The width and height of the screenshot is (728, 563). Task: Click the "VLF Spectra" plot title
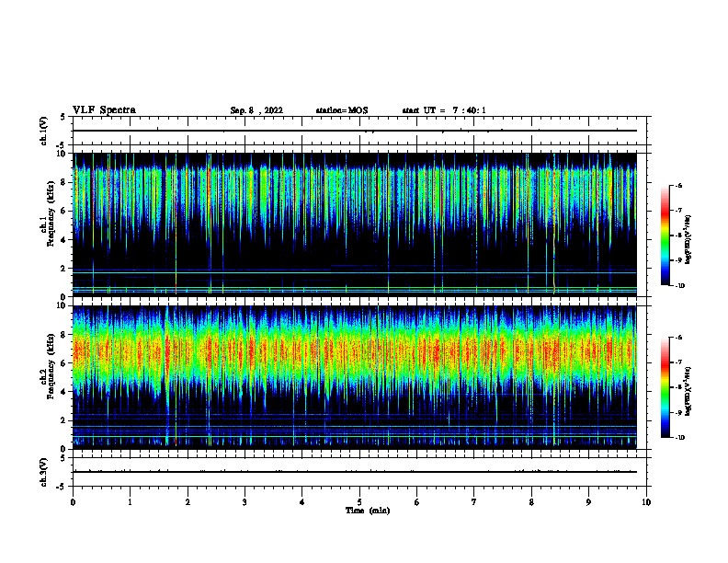(x=104, y=110)
